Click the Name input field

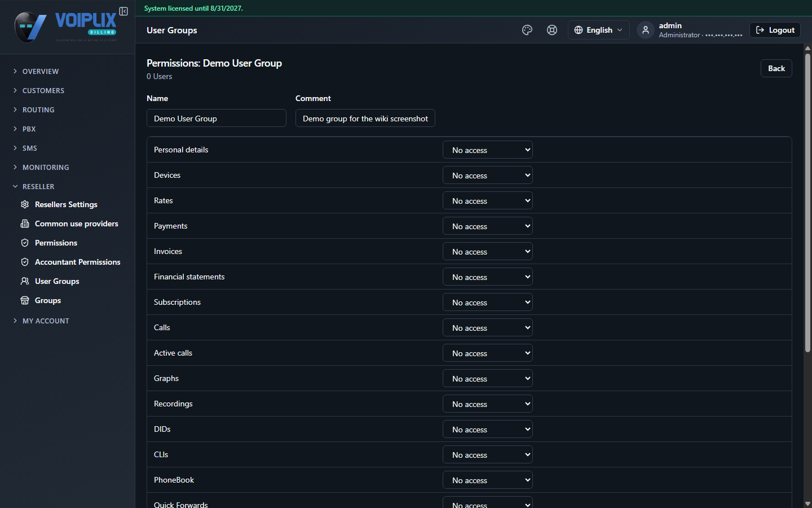(217, 118)
